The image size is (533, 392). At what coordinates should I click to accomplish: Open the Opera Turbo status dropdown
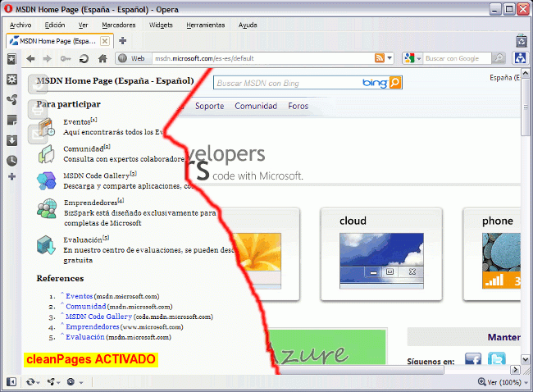point(75,382)
